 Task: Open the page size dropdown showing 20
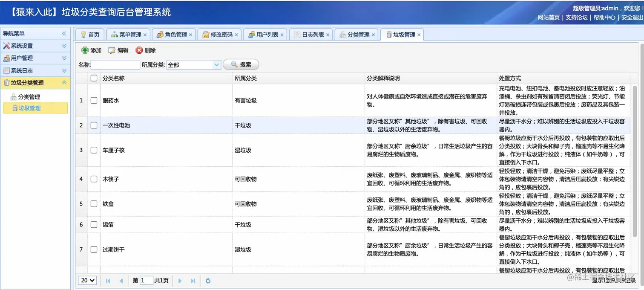[x=87, y=281]
